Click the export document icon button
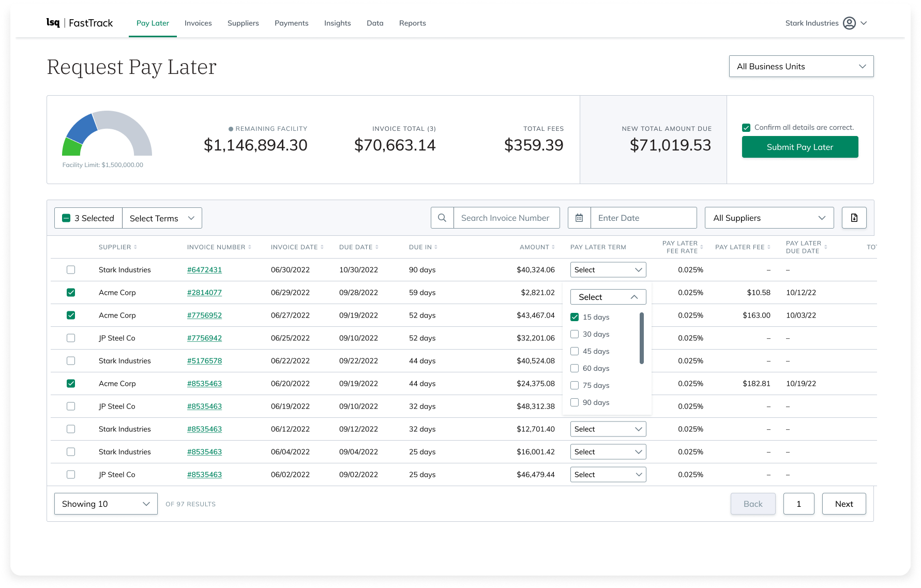Screen dimensions: 921x588 pyautogui.click(x=854, y=218)
